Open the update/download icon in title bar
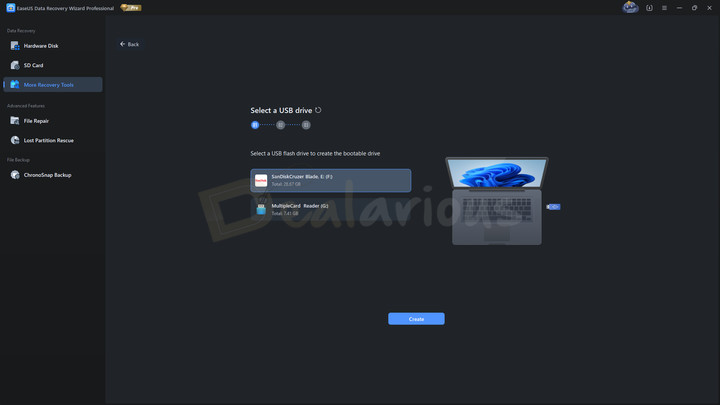The height and width of the screenshot is (405, 720). click(649, 8)
